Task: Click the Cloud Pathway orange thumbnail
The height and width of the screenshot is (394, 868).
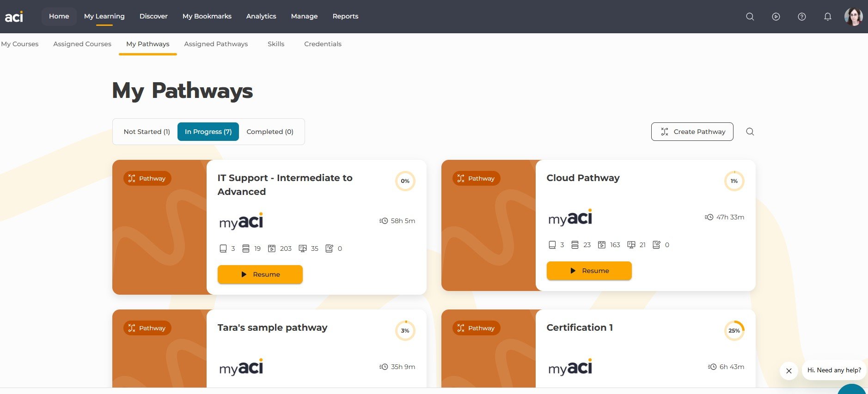Action: (x=489, y=225)
